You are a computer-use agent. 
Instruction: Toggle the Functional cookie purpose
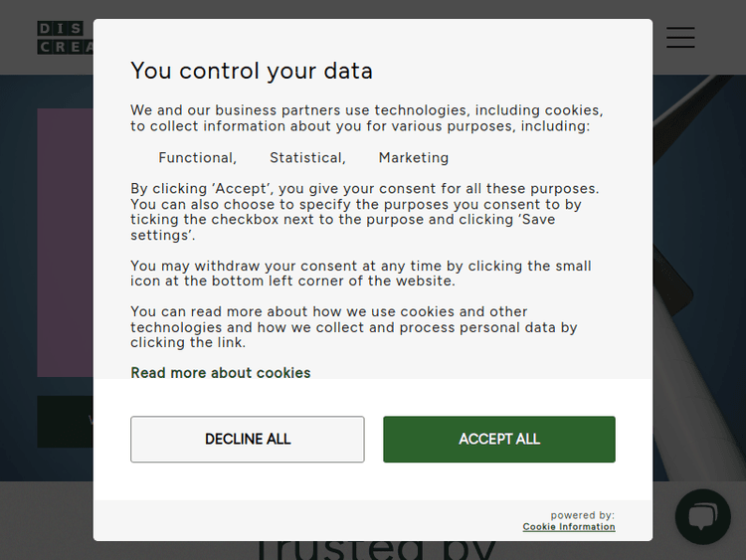(x=197, y=158)
